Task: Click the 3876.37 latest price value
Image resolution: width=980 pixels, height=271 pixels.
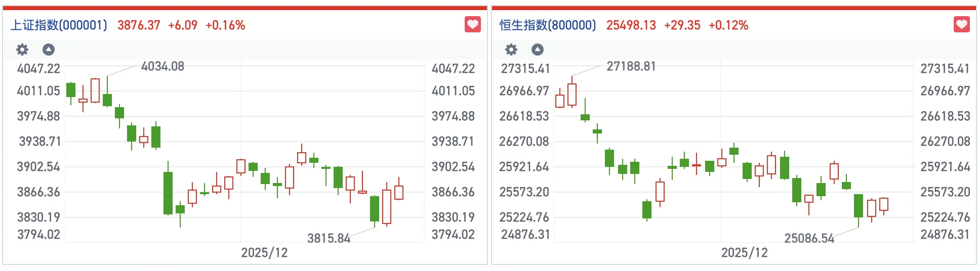Action: point(139,25)
